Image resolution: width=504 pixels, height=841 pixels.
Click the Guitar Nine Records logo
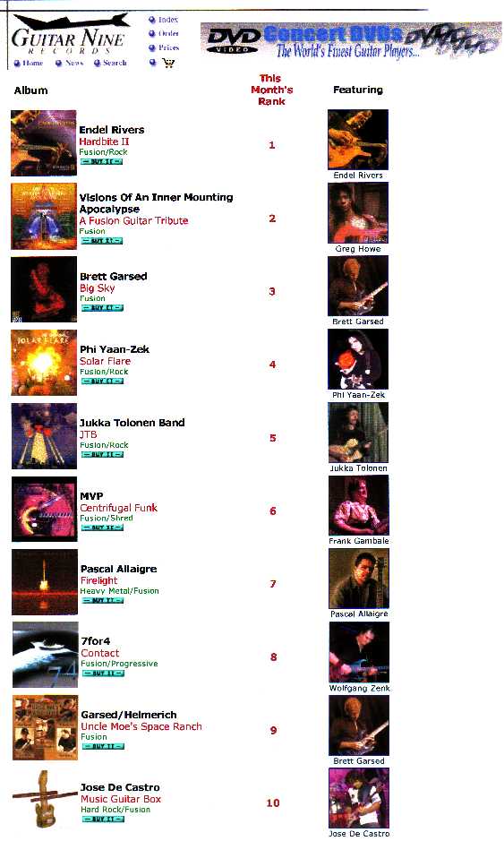[69, 34]
